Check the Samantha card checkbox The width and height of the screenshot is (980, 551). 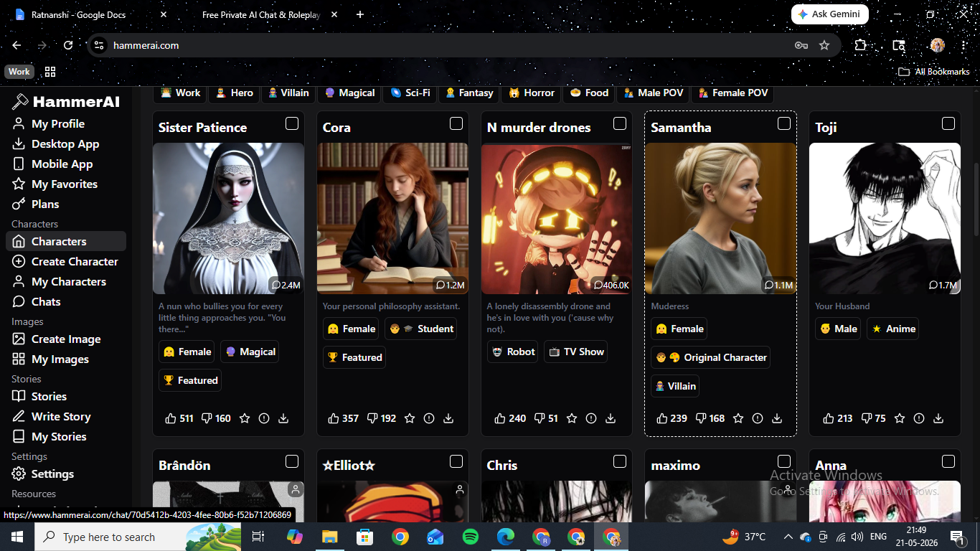[784, 123]
